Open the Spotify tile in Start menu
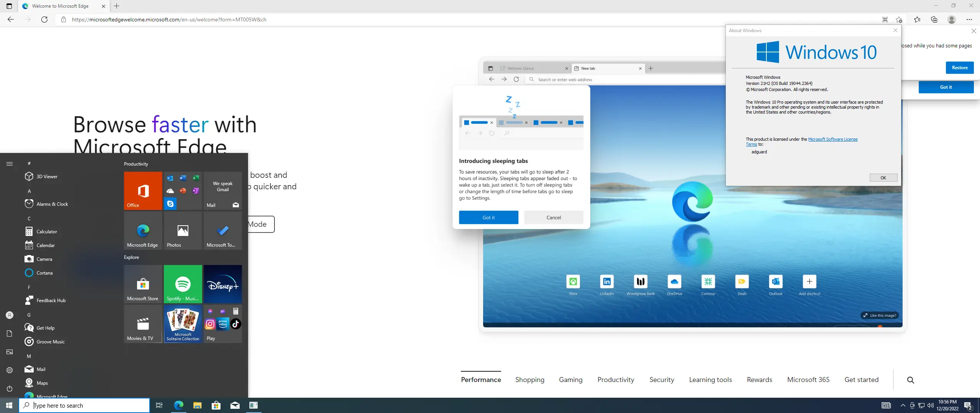This screenshot has width=980, height=413. [183, 284]
